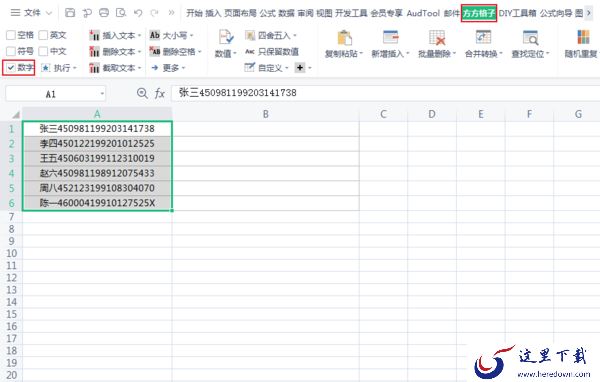
Task: Switch to the 插入 tab
Action: point(213,13)
